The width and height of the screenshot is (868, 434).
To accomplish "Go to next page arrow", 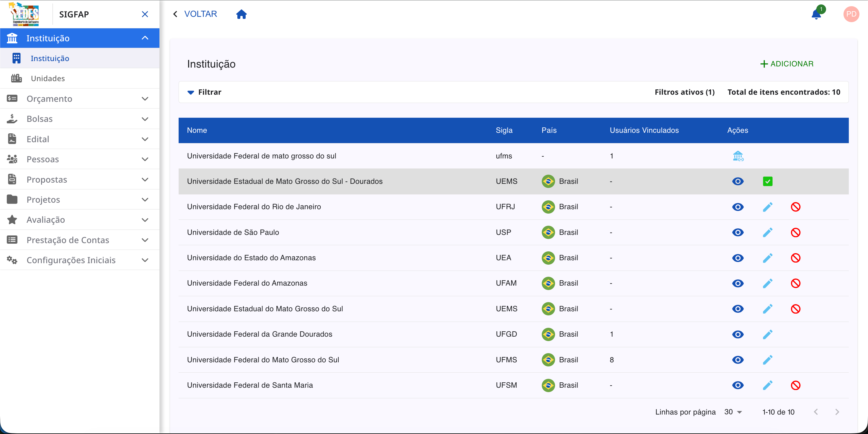I will 837,412.
